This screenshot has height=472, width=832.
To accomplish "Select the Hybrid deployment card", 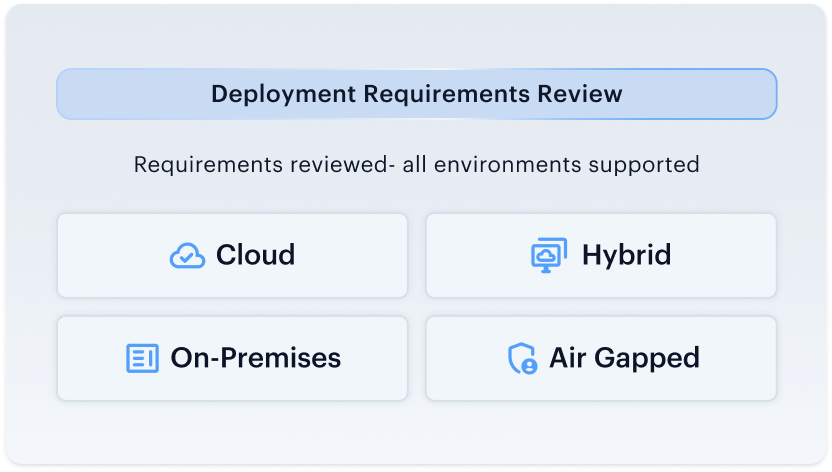I will (601, 255).
